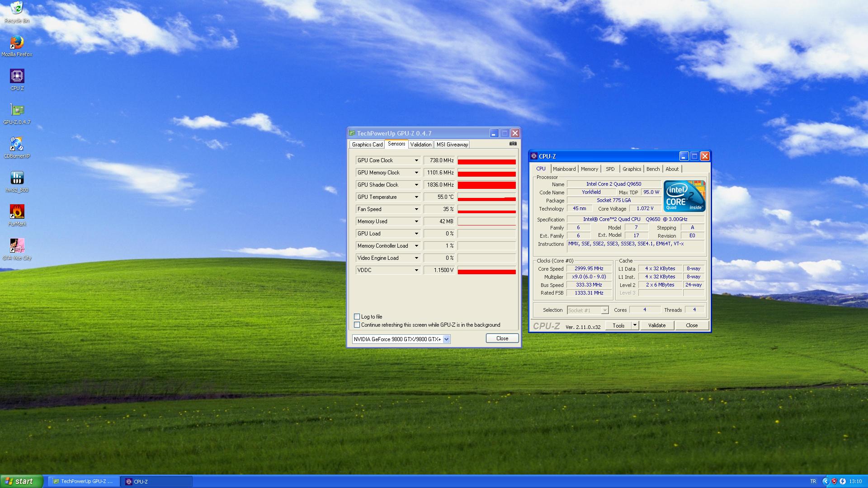This screenshot has width=868, height=488.
Task: Click Validate button in CPU-Z
Action: click(x=656, y=325)
